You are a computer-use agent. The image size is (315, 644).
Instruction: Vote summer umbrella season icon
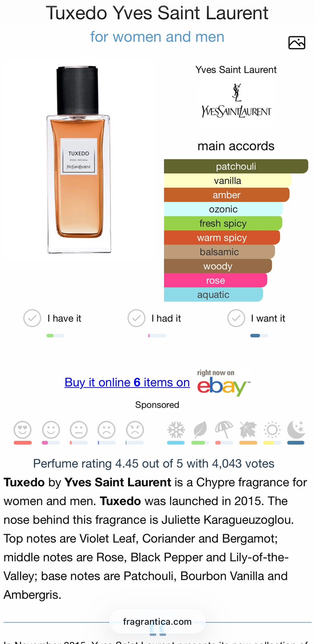pos(224,430)
